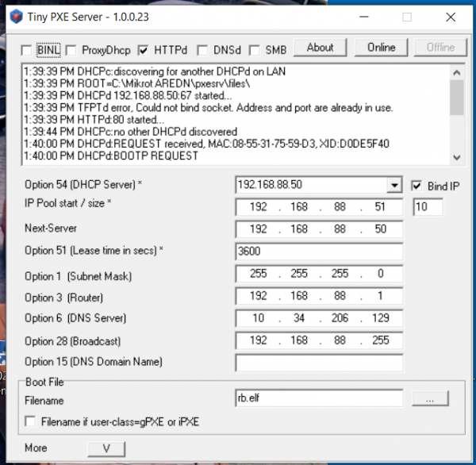Uncheck the HTTPd checkbox
The width and height of the screenshot is (476, 465).
point(143,50)
